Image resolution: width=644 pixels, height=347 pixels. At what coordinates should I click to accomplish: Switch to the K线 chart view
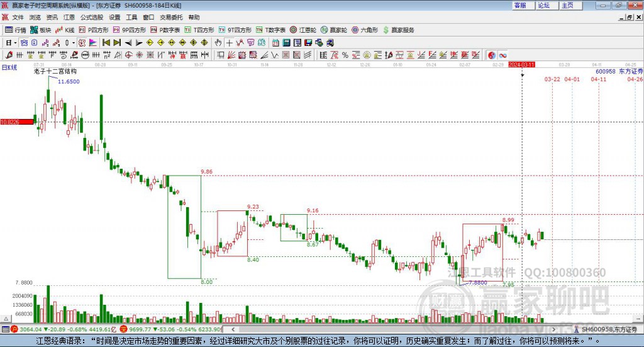pos(65,30)
